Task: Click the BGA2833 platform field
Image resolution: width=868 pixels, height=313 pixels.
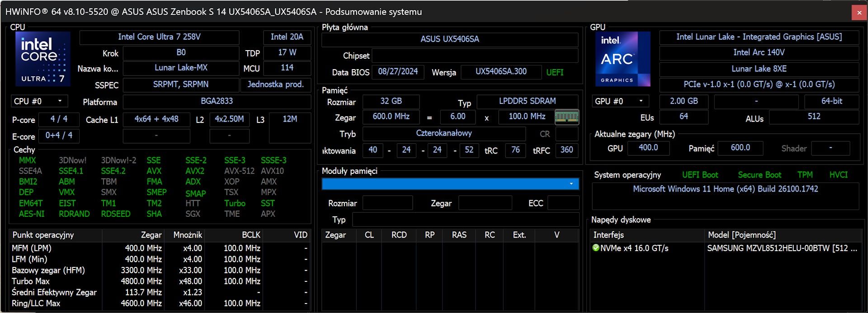Action: click(x=217, y=101)
